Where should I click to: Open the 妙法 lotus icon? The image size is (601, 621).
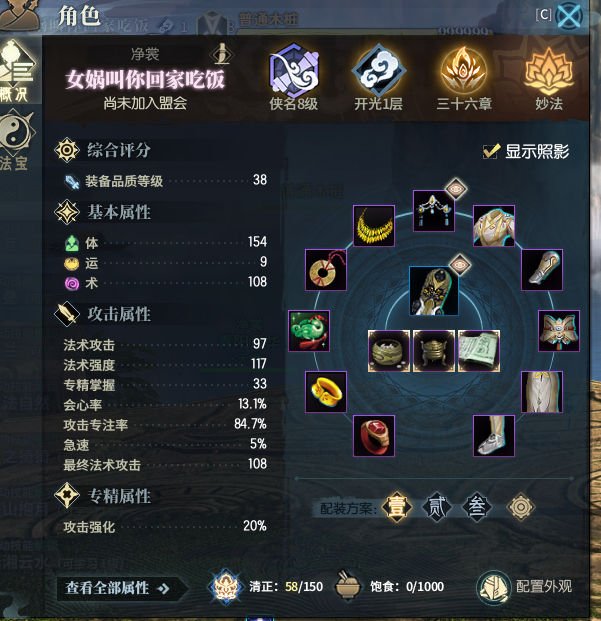pos(549,71)
